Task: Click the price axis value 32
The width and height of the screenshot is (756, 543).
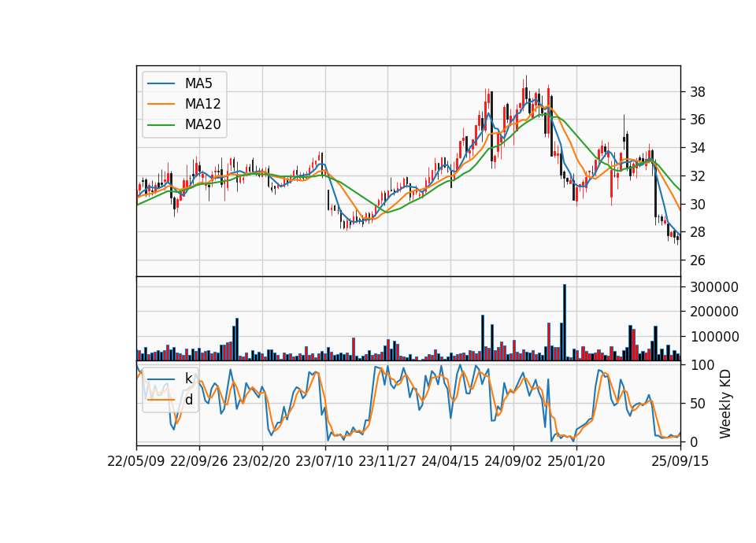Action: coord(698,176)
